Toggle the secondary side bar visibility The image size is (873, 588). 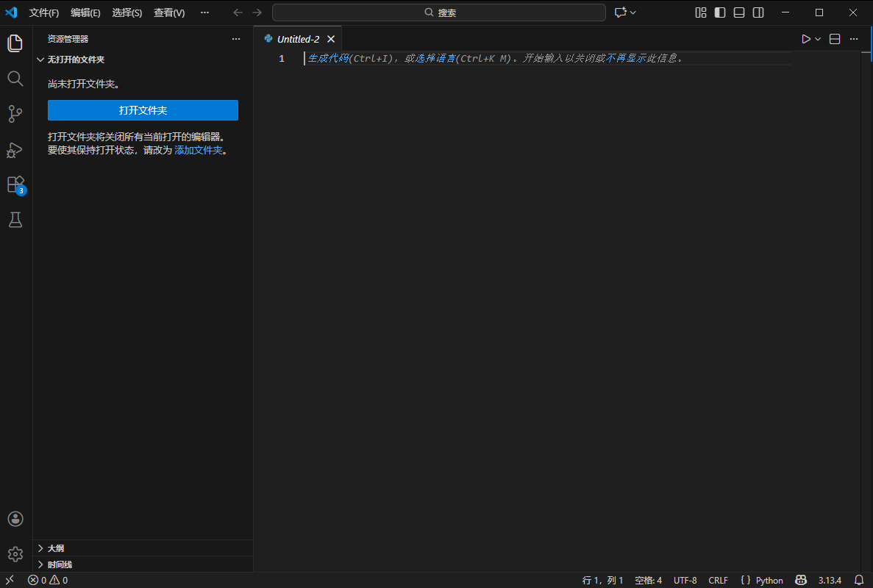tap(758, 12)
